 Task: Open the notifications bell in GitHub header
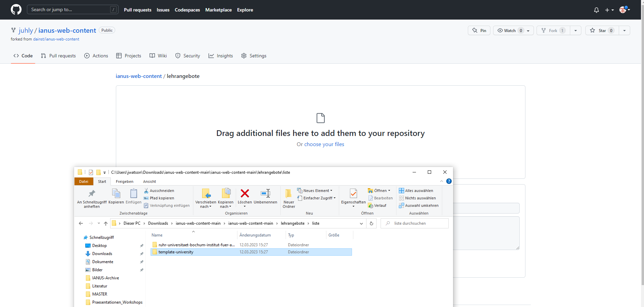point(597,10)
